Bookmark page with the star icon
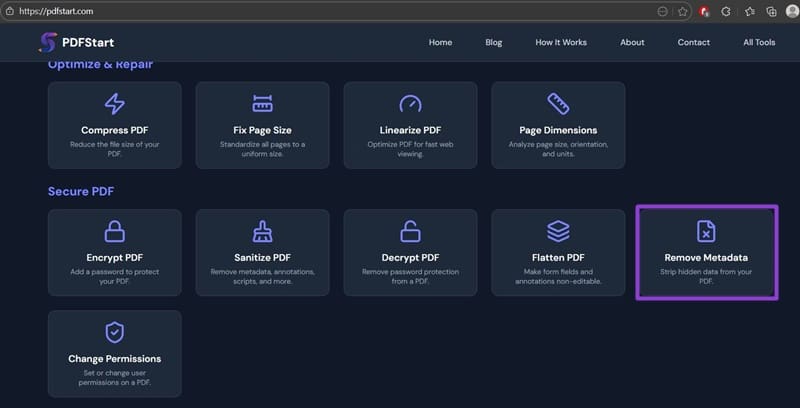 (683, 11)
